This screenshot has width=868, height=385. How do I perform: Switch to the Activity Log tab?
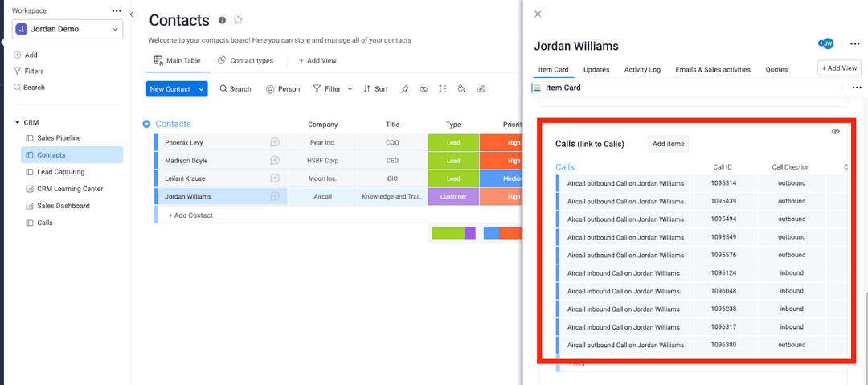[x=641, y=70]
